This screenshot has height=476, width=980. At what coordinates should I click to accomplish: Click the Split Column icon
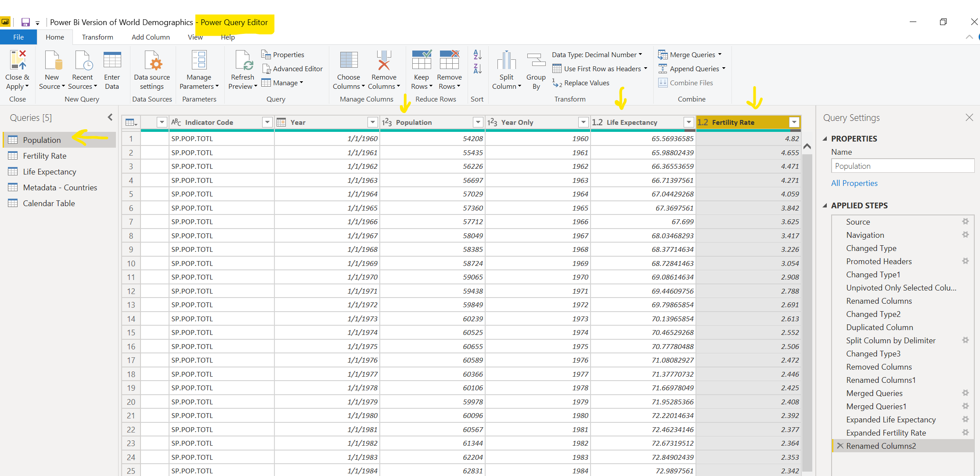[x=506, y=61]
